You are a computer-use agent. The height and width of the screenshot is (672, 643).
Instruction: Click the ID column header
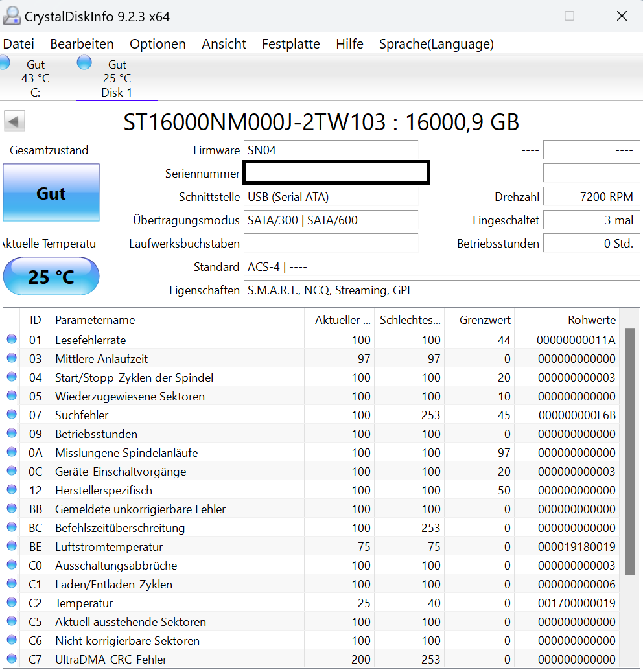point(35,320)
